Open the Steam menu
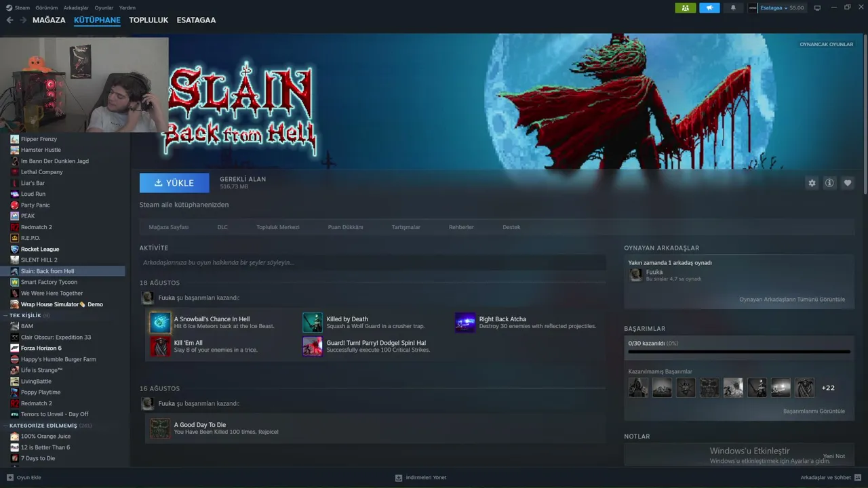The image size is (868, 488). click(22, 7)
